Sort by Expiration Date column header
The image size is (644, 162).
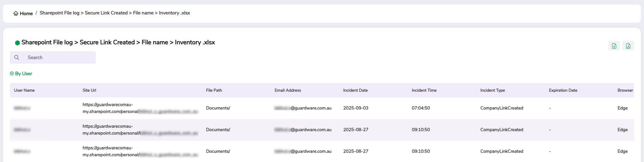pos(563,90)
